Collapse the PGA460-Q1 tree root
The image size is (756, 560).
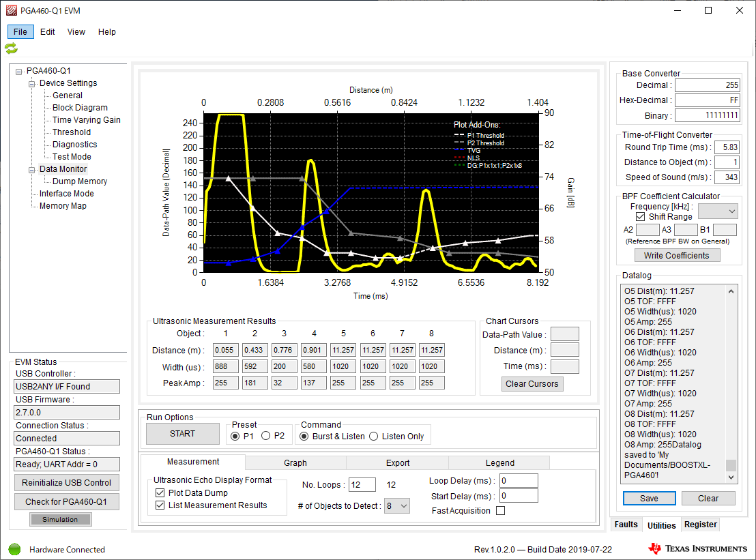[19, 72]
